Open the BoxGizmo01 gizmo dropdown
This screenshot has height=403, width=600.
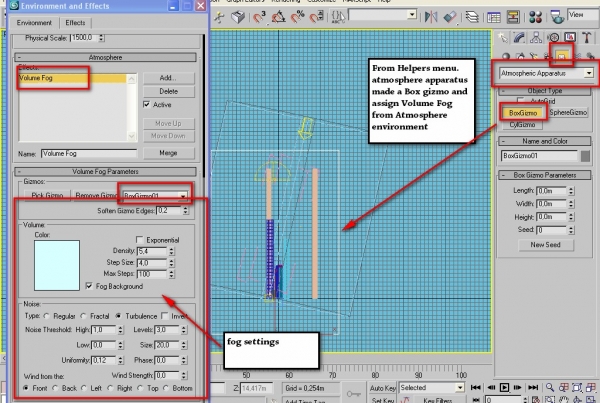click(x=183, y=196)
